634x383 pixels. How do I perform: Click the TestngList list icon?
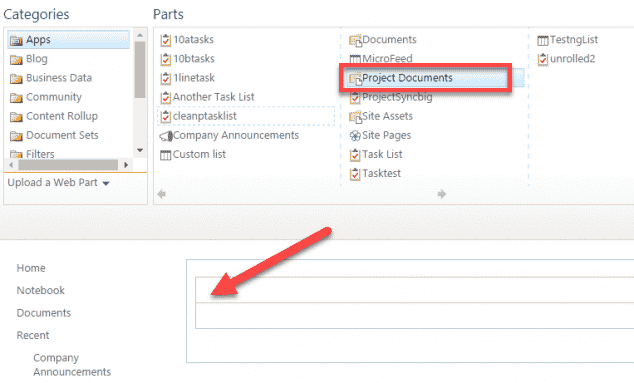click(x=543, y=40)
